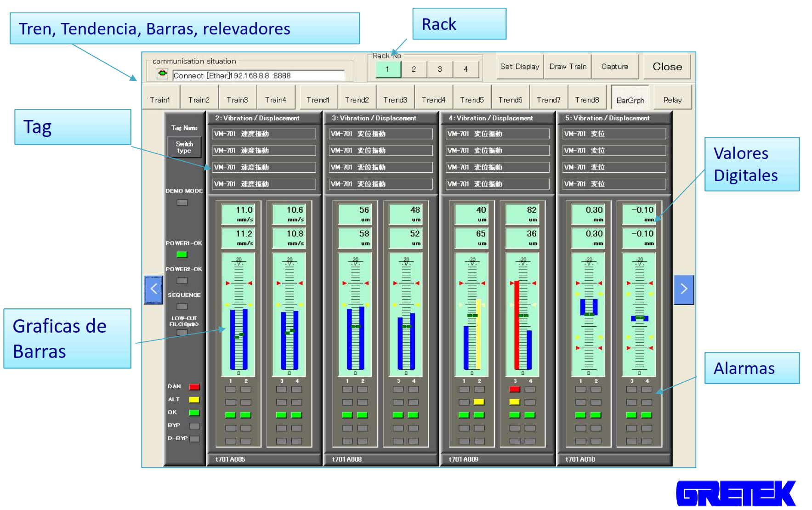Toggle the DEMO MODE indicator
The width and height of the screenshot is (812, 510).
pyautogui.click(x=182, y=202)
